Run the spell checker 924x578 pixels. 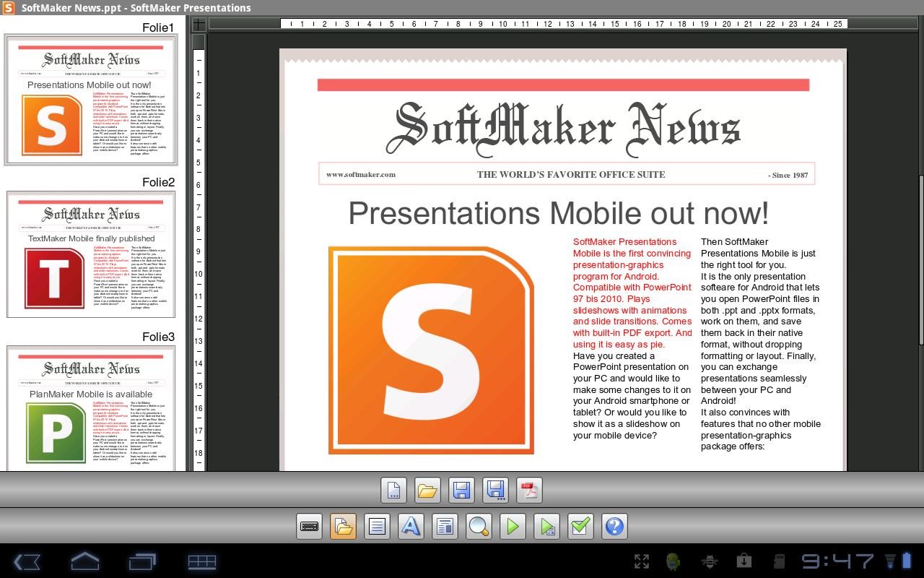click(x=580, y=526)
